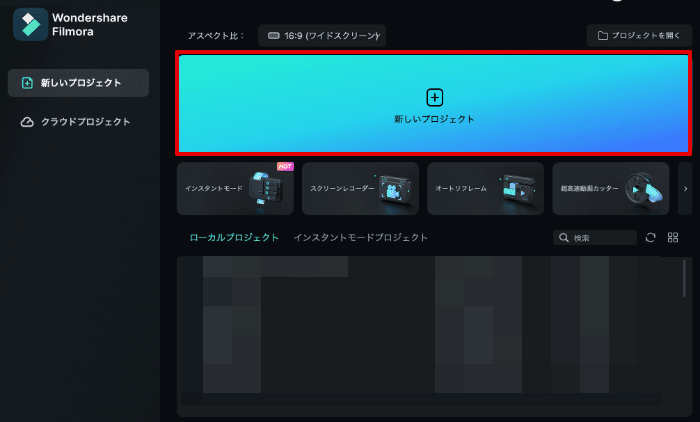Open the スクリーンレコーダー card
The height and width of the screenshot is (422, 700).
click(360, 188)
